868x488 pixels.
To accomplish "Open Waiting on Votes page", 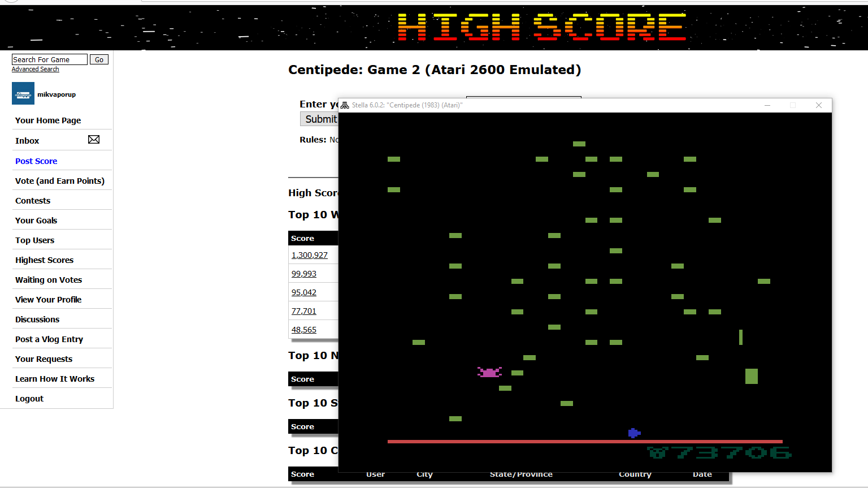I will 49,280.
